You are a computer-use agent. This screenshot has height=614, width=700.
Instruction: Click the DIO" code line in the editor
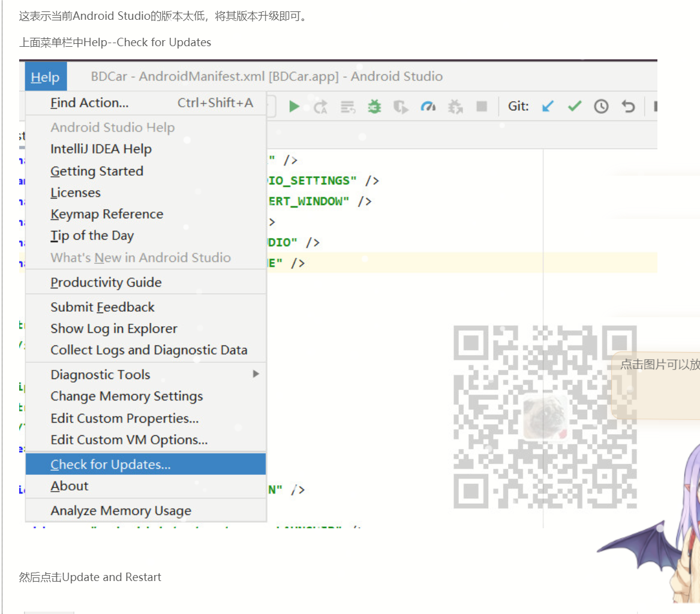294,242
